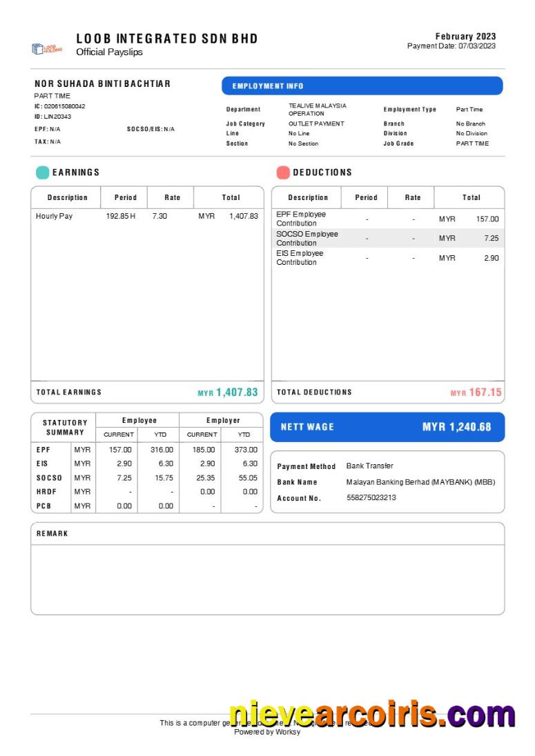Click the Hourly Pay earnings row
Image resolution: width=535 pixels, height=756 pixels.
(147, 217)
